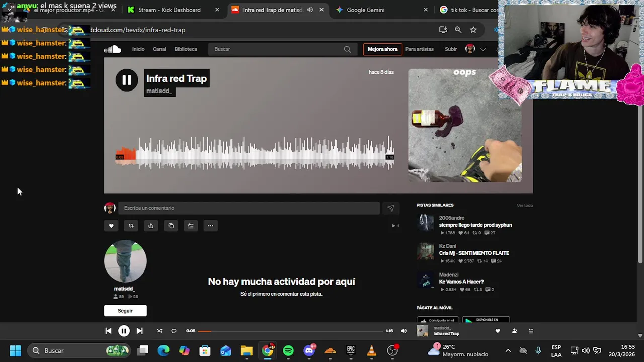644x362 pixels.
Task: Copy the track link with the copy icon
Action: coord(171,226)
